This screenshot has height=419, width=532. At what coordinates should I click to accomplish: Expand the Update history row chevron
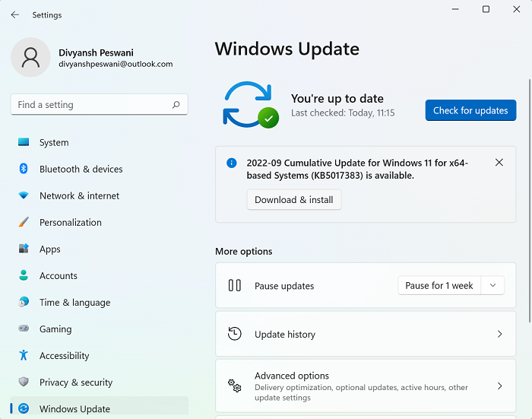point(499,334)
